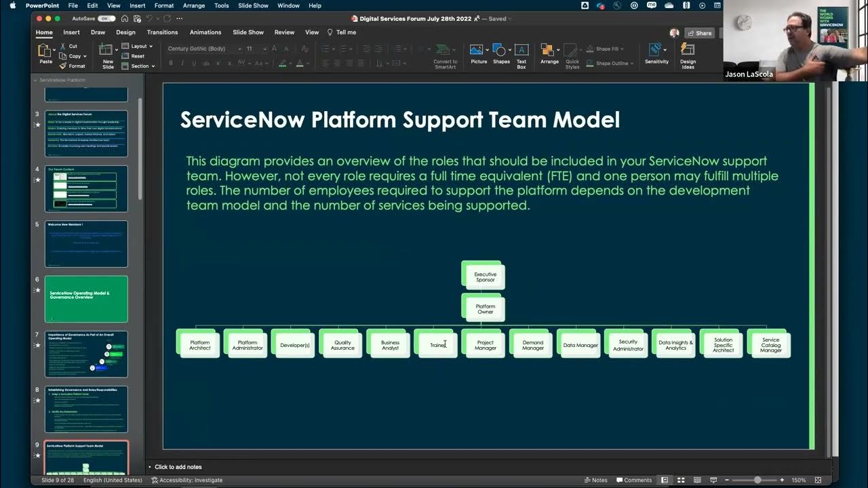Click the Tell me search
868x488 pixels.
click(x=342, y=32)
